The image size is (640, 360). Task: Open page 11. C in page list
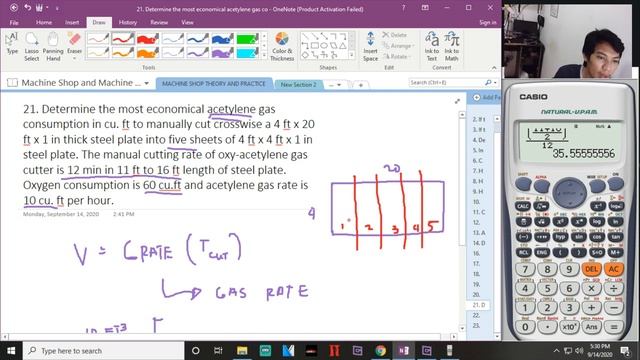[x=479, y=212]
